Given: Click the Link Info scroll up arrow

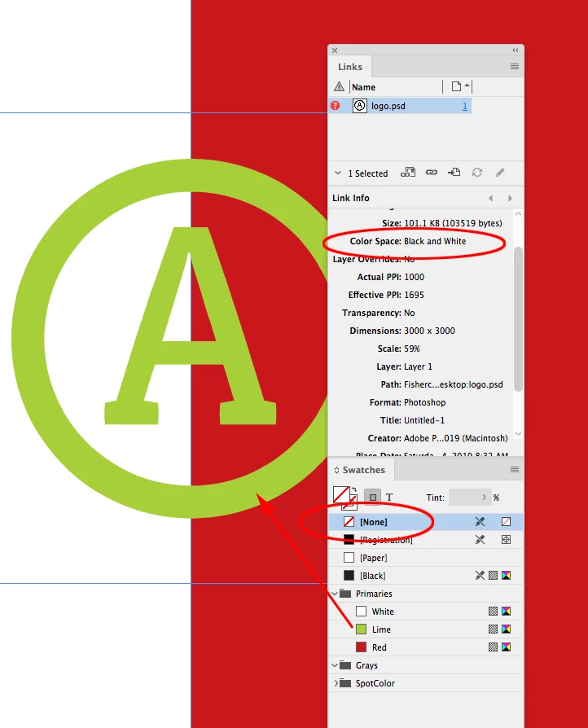Looking at the screenshot, I should pos(518,213).
